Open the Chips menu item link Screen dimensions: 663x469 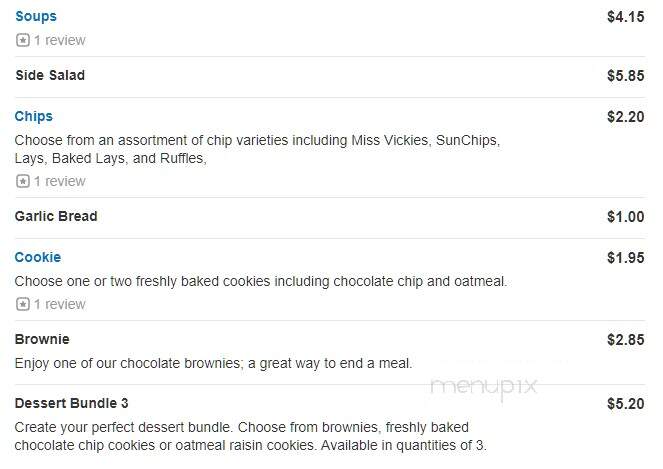pyautogui.click(x=34, y=116)
